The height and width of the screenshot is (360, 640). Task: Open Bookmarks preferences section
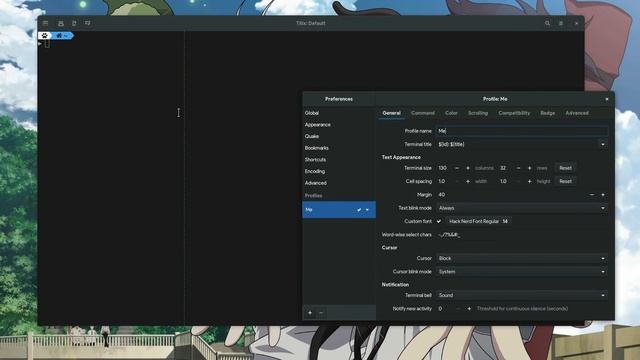[339, 148]
